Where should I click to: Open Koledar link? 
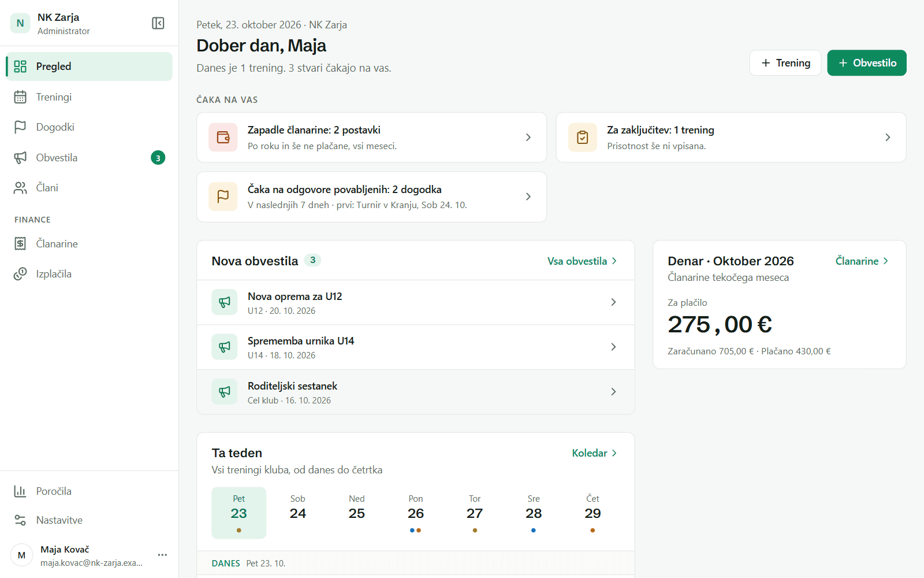pyautogui.click(x=595, y=453)
